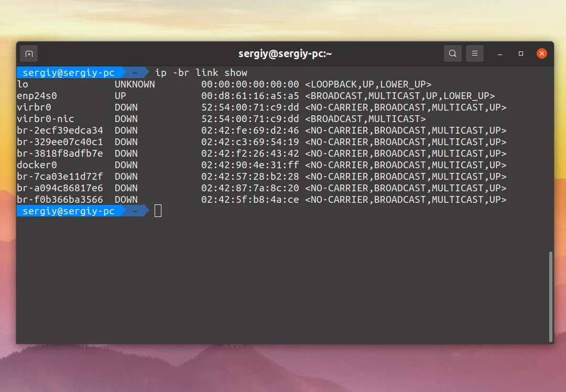Click the <BROADCAST,MULTICAST> flags of virbr0-nic

(x=365, y=119)
